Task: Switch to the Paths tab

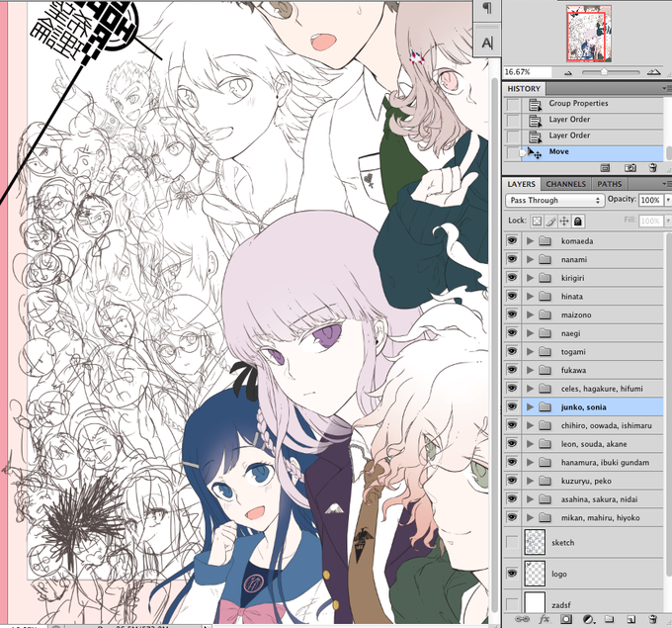Action: coord(609,184)
